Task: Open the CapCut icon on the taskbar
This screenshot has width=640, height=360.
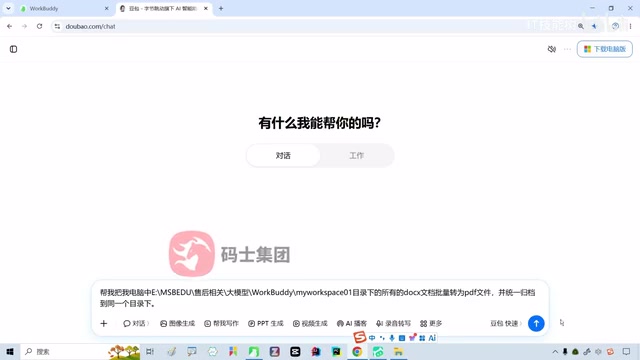Action: 295,351
